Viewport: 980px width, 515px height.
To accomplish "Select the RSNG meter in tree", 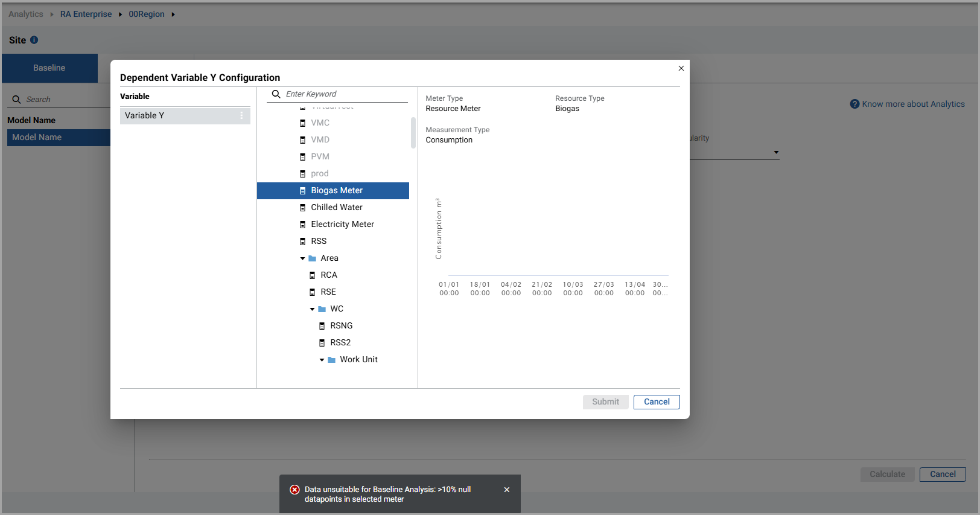I will 341,326.
